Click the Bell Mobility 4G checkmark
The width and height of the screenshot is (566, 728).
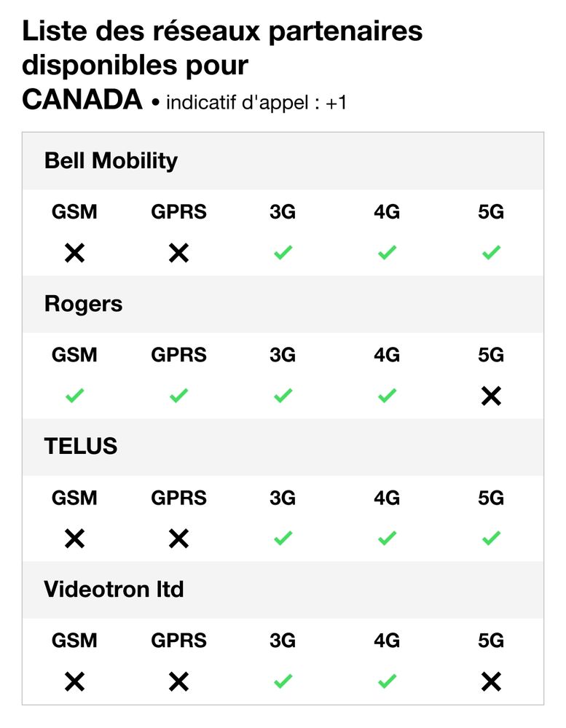[x=387, y=254]
